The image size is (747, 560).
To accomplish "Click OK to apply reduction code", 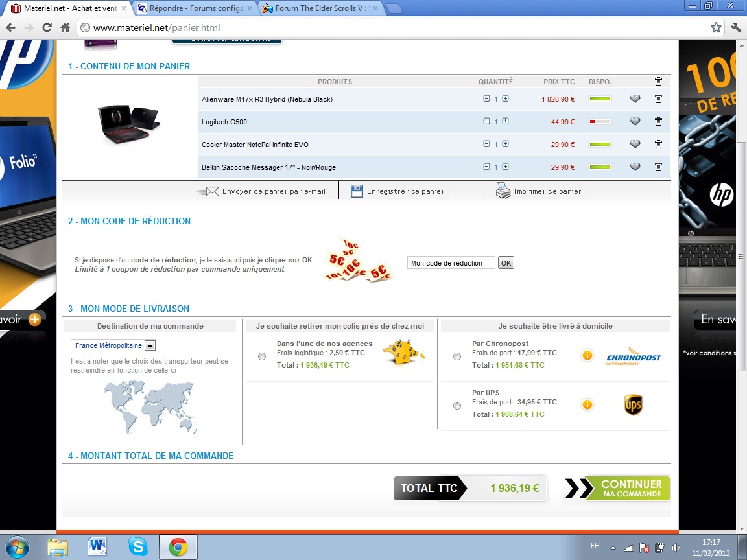I will click(x=506, y=263).
